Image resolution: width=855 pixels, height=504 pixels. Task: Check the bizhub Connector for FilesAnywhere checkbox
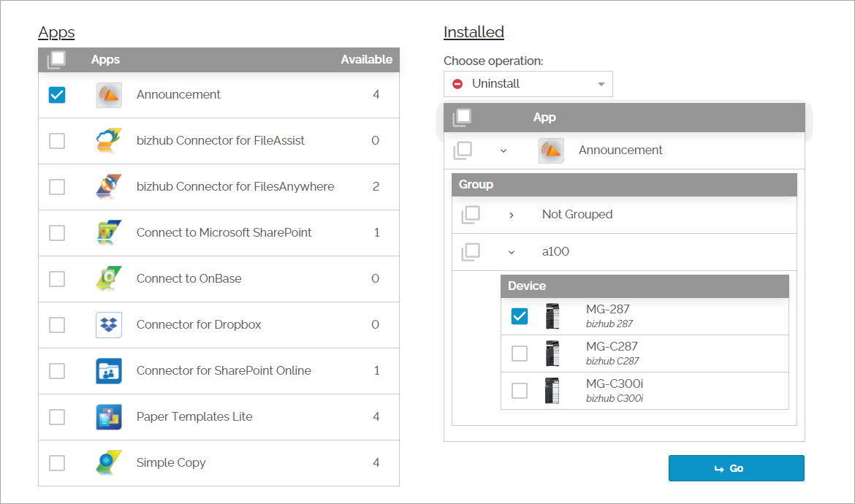pos(57,187)
